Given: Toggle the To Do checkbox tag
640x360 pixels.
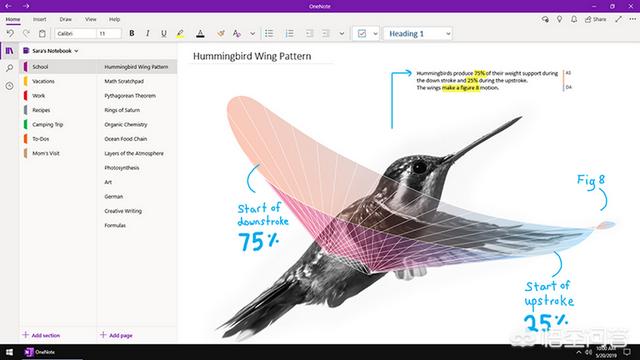Looking at the screenshot, I should point(362,33).
